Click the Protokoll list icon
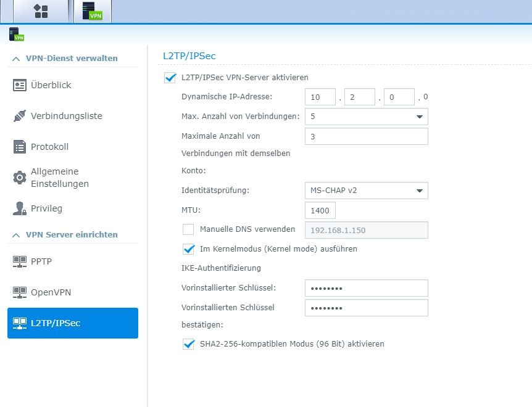 [20, 147]
